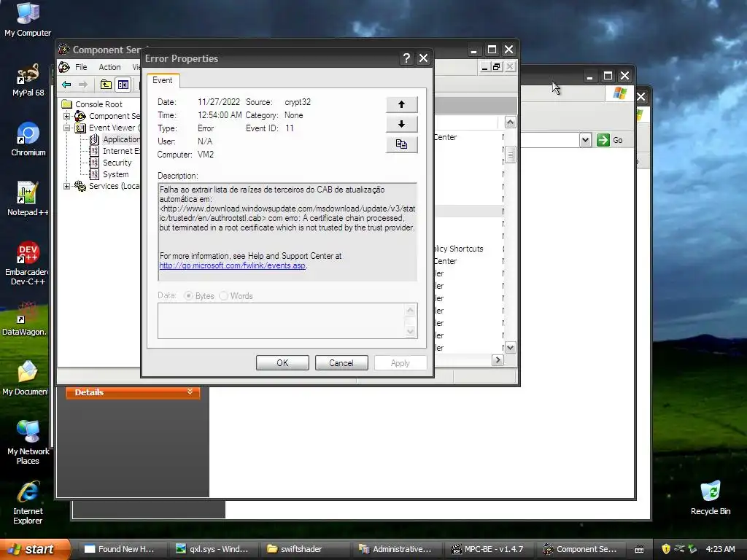Expand the Component Services tree node
The height and width of the screenshot is (560, 747).
pyautogui.click(x=66, y=116)
